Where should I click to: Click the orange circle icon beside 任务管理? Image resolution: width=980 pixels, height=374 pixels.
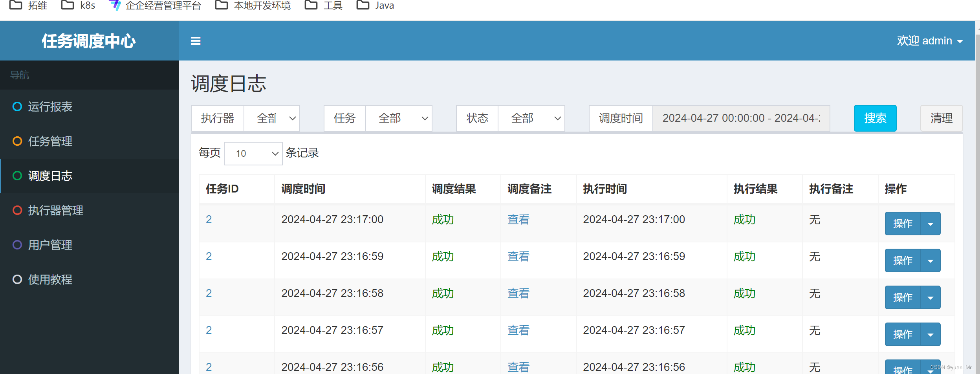coord(17,141)
